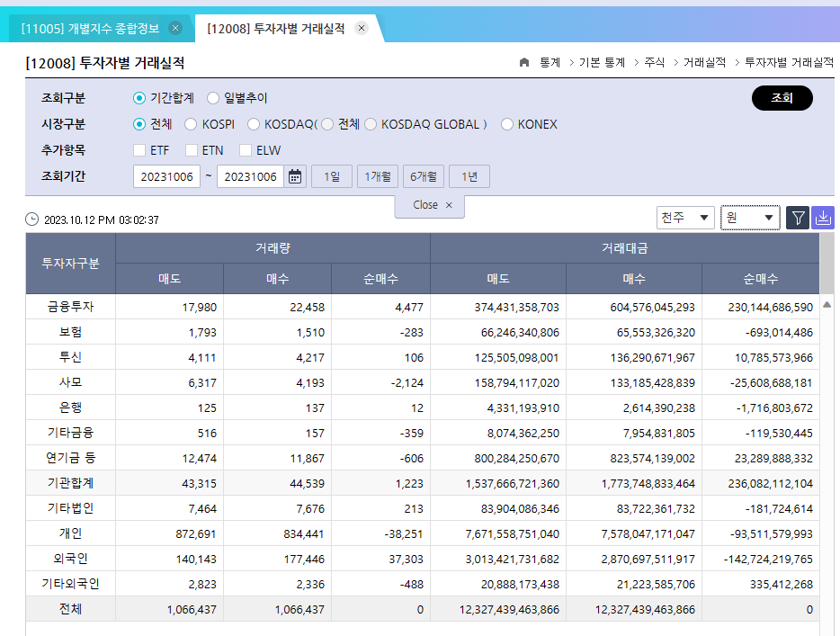Image resolution: width=840 pixels, height=636 pixels.
Task: Select the 일별추이 radio button
Action: [x=213, y=98]
